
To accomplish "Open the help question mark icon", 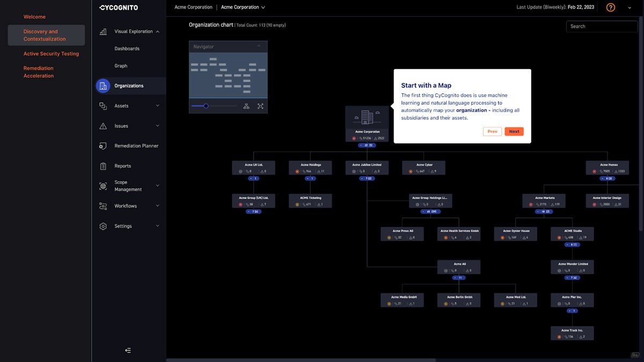I will 610,8.
